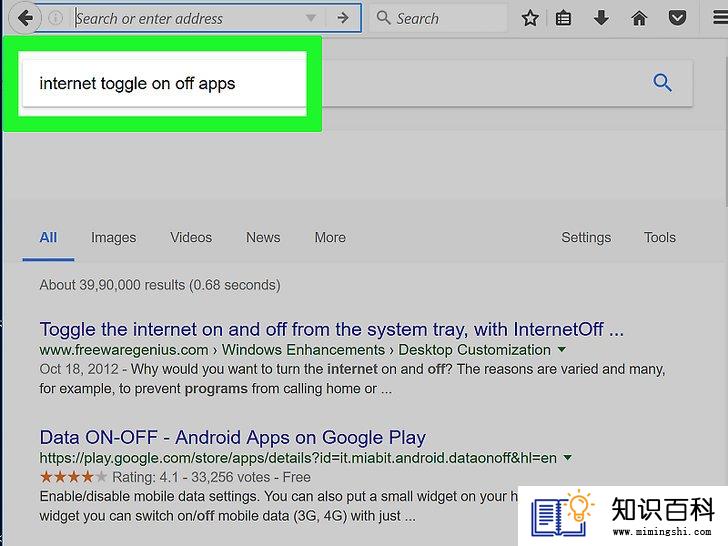Click the magnifier in Firefox search box

click(384, 18)
